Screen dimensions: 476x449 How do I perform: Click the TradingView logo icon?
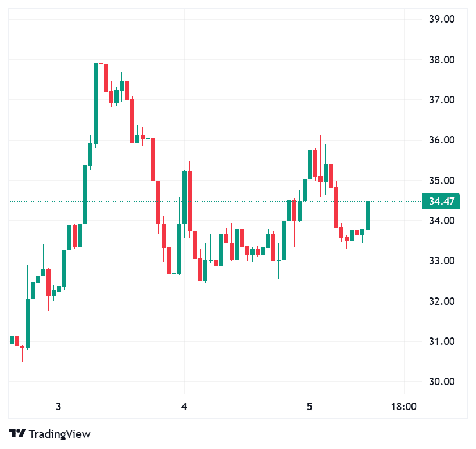[17, 434]
